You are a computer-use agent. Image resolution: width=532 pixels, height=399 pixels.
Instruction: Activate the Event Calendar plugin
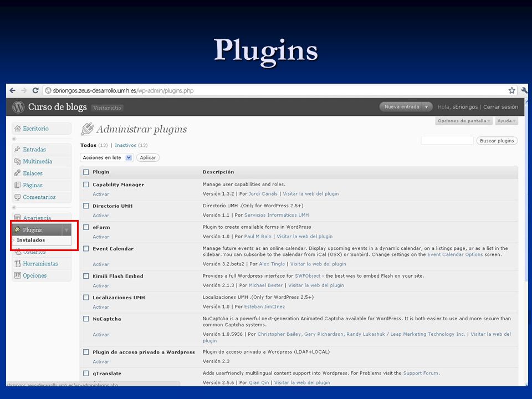[x=101, y=264]
